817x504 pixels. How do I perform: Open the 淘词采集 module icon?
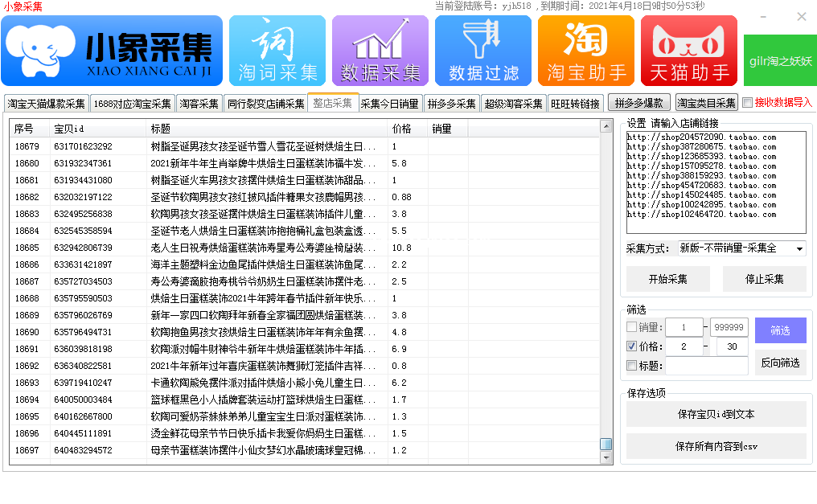pyautogui.click(x=277, y=51)
